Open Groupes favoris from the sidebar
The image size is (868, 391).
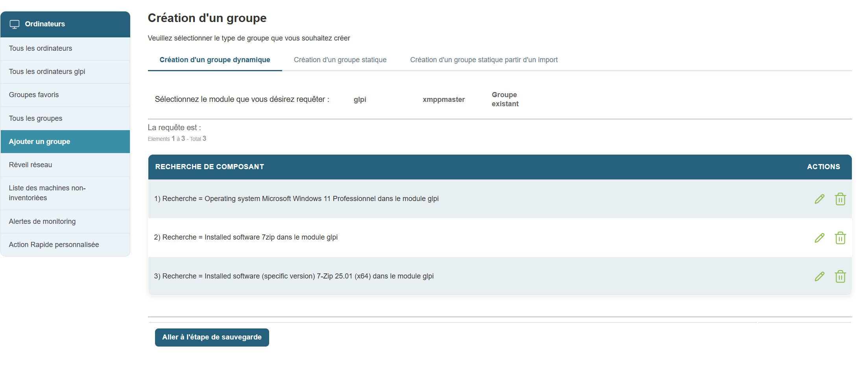tap(34, 95)
